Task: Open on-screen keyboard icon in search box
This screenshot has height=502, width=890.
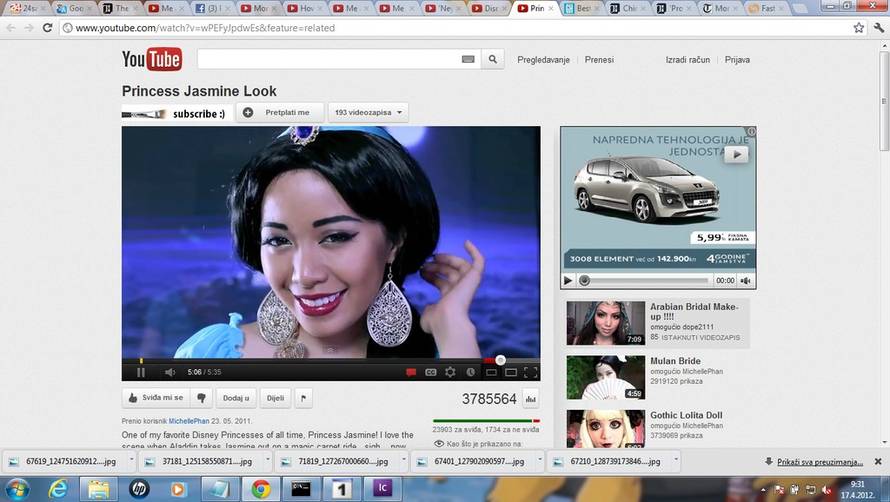Action: click(468, 59)
